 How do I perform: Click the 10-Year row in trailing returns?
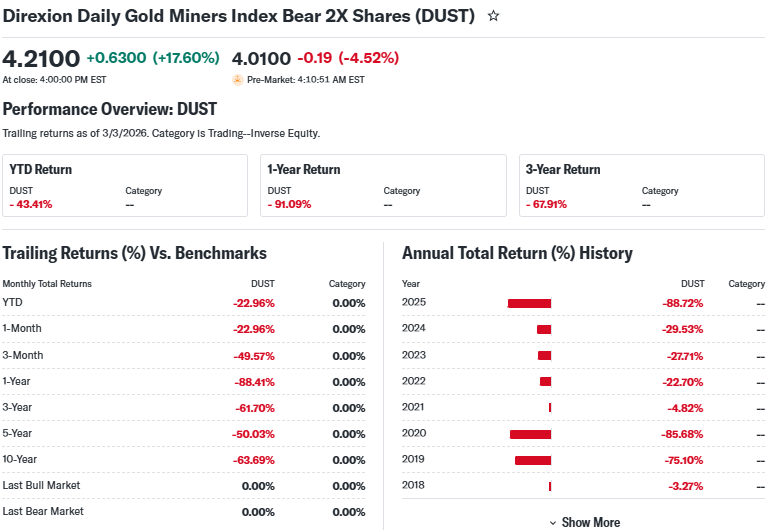[x=21, y=459]
